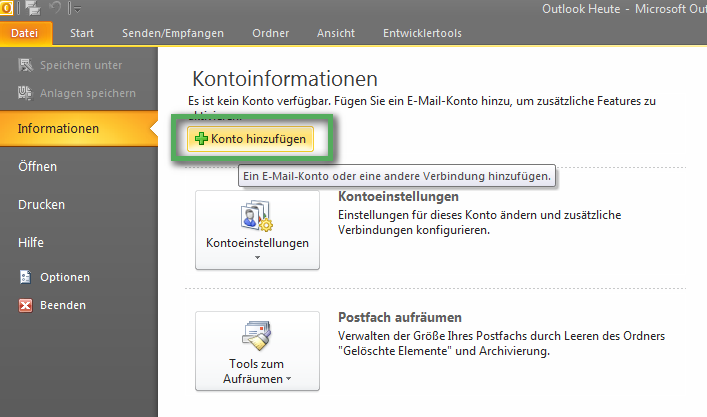Select the Entwicklertools tab
This screenshot has width=707, height=417.
[x=422, y=33]
